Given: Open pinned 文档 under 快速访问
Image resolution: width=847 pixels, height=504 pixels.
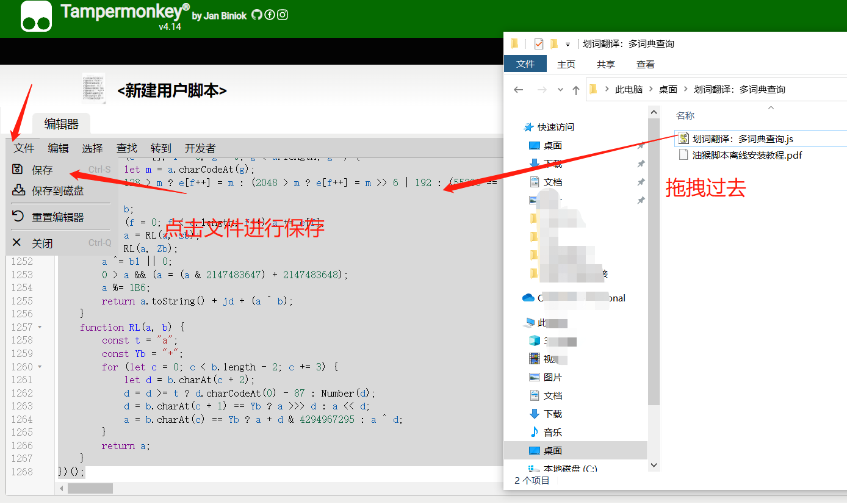Looking at the screenshot, I should click(553, 182).
